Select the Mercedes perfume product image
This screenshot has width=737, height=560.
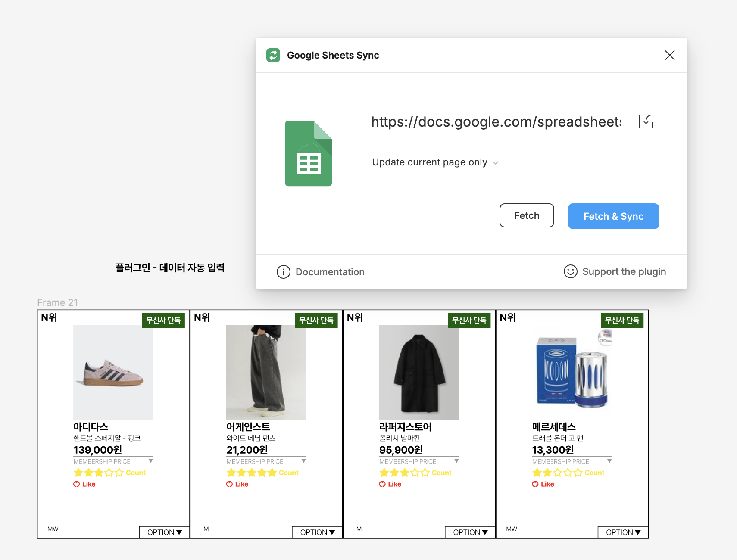(572, 373)
